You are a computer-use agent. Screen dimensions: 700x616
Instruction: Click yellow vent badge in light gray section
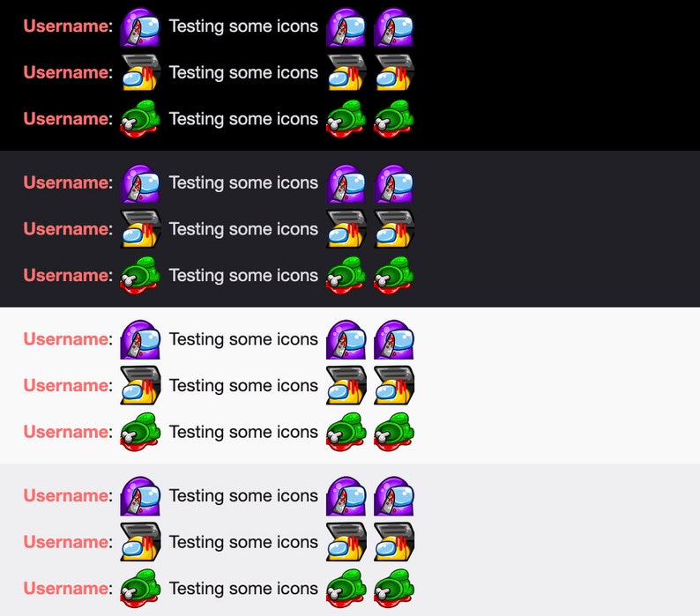(x=140, y=542)
